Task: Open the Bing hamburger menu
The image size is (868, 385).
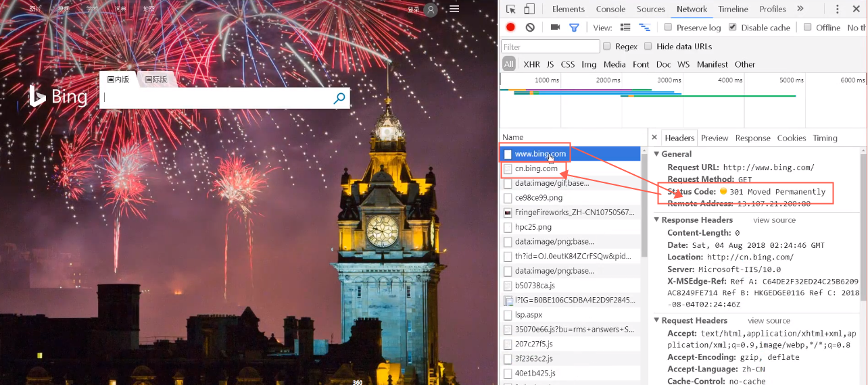Action: pos(454,9)
